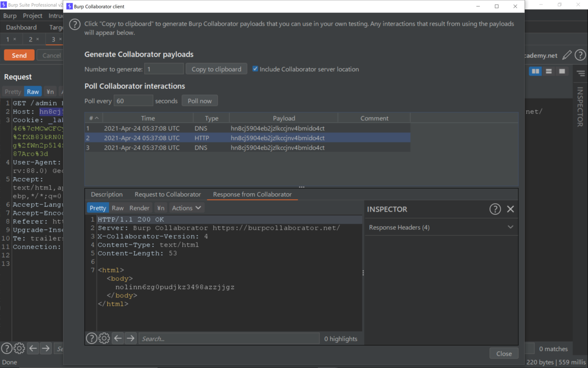588x368 pixels.
Task: Select Repeater tab 2
Action: [x=30, y=39]
